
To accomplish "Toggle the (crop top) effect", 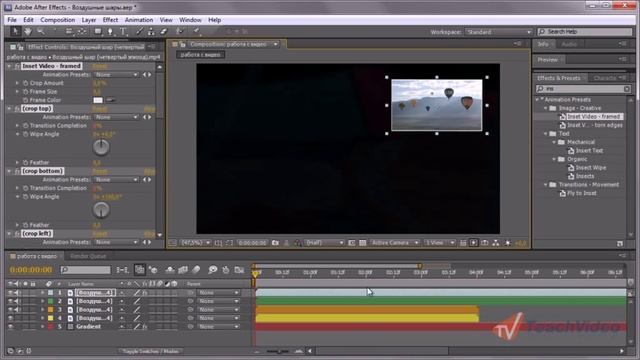I will pos(17,109).
